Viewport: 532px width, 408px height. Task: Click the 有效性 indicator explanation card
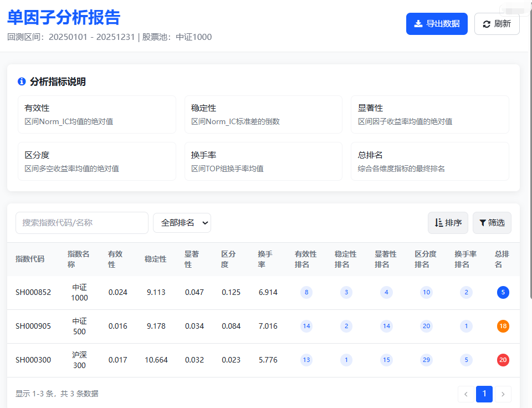(x=97, y=115)
